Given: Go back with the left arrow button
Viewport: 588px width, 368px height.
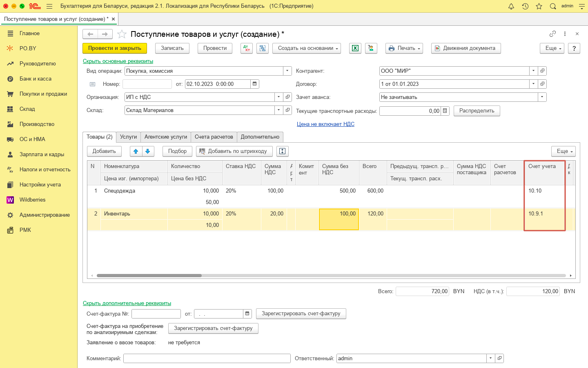Looking at the screenshot, I should (90, 34).
